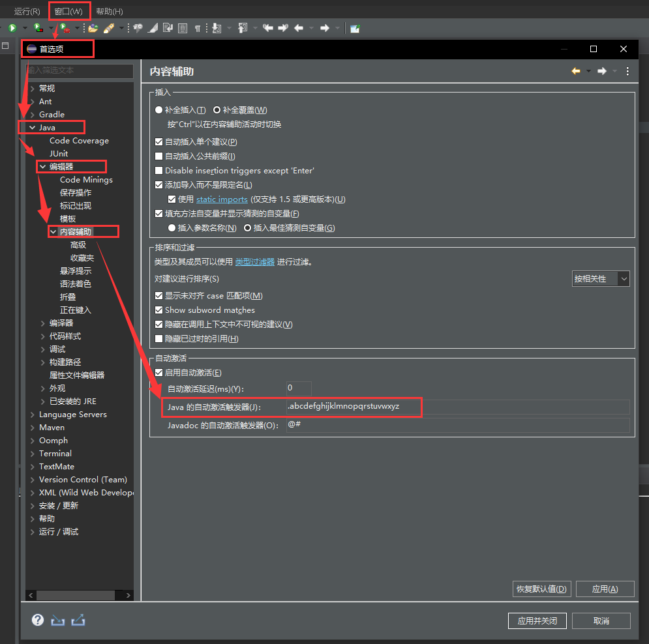The image size is (649, 644).
Task: Toggle the Show subword matches checkbox
Action: [159, 310]
